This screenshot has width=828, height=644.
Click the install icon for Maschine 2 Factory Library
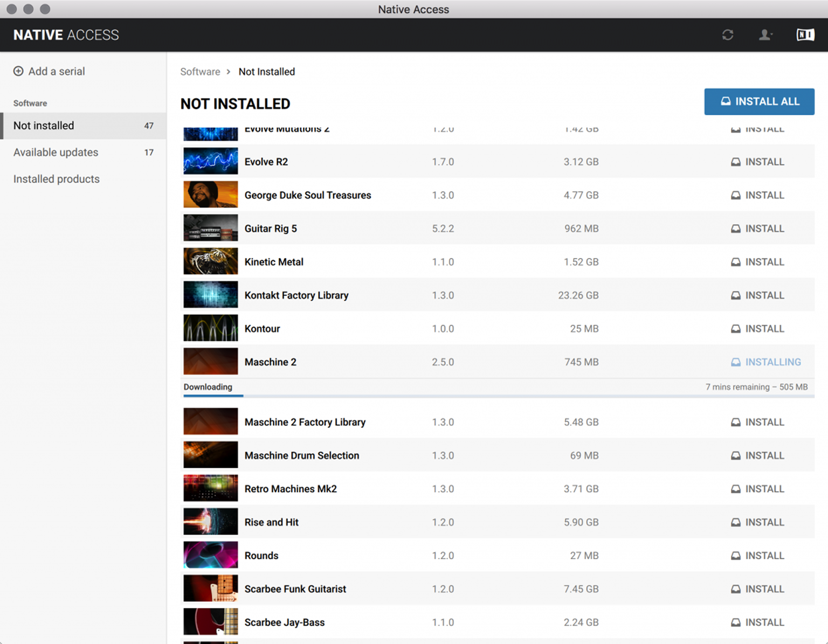coord(736,422)
